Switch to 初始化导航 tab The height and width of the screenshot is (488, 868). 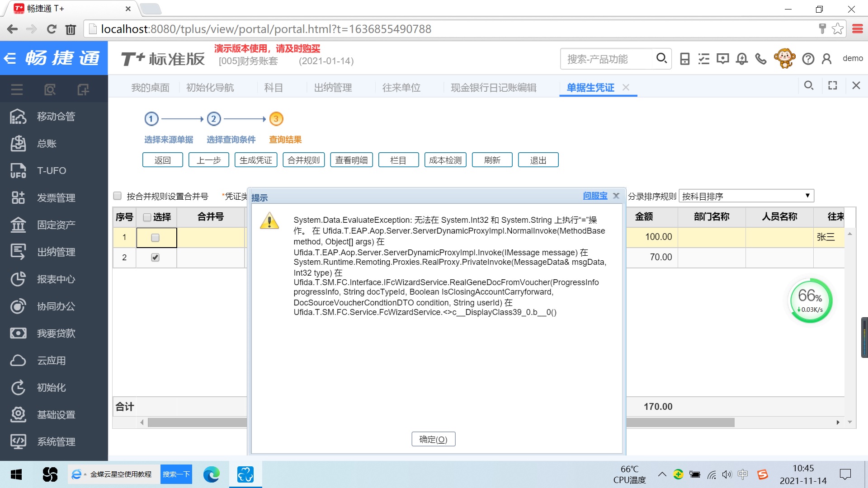[x=210, y=88]
